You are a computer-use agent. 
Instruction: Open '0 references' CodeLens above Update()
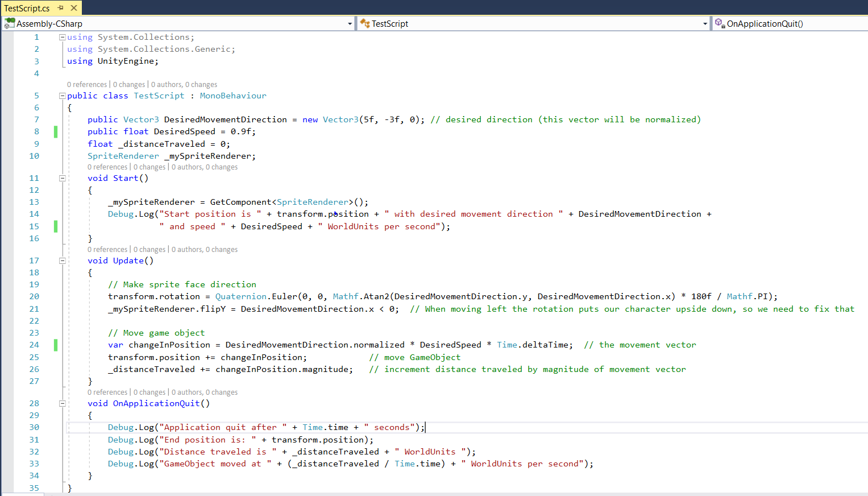point(107,250)
